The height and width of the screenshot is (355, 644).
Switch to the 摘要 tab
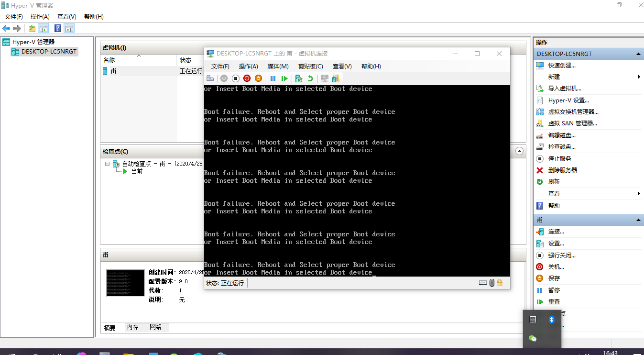pos(110,328)
